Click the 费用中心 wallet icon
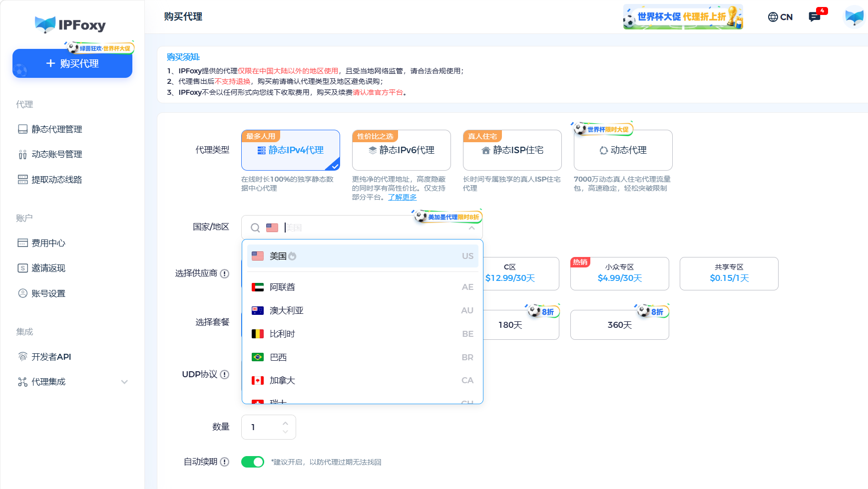 tap(22, 243)
